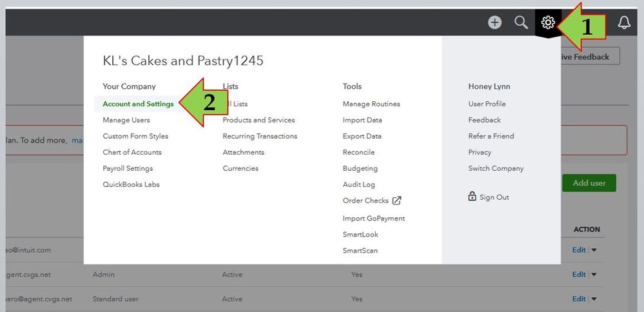The width and height of the screenshot is (644, 312).
Task: Select Manage Users menu item
Action: (x=126, y=120)
